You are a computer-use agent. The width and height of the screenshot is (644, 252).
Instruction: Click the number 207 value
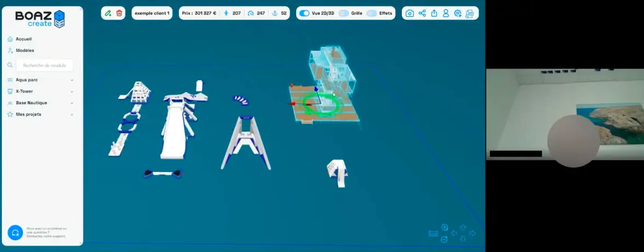[237, 13]
